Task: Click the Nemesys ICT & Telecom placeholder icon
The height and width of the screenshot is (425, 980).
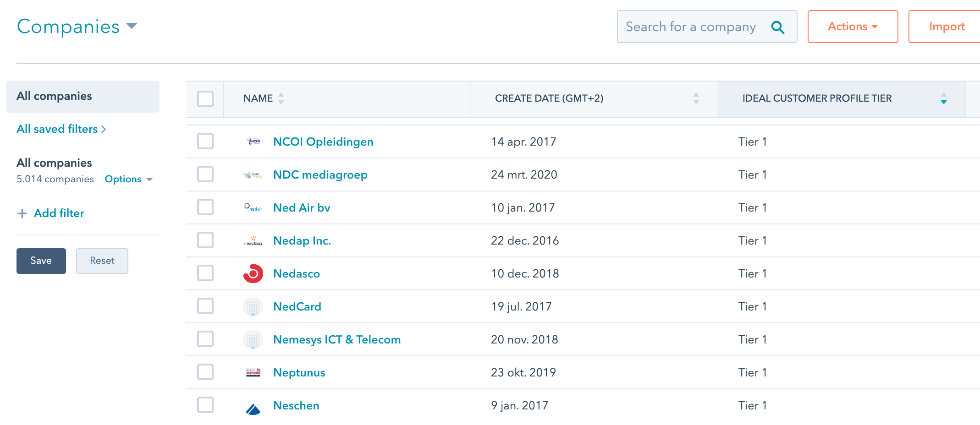Action: (253, 339)
